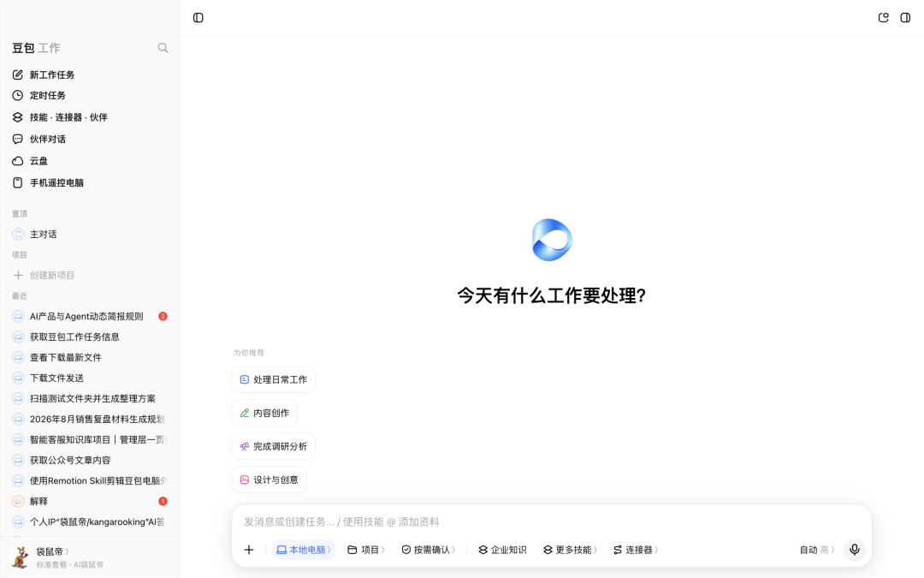Open the search icon in sidebar
924x578 pixels.
(163, 48)
